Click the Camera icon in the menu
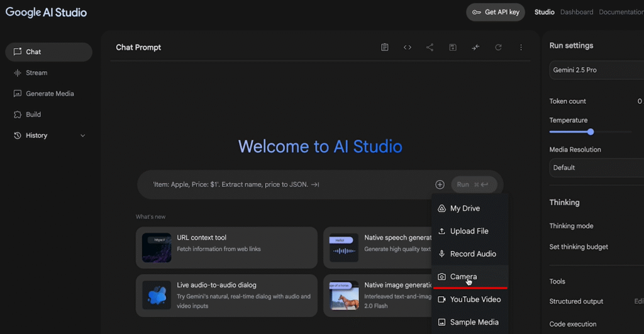This screenshot has height=334, width=644. [x=441, y=277]
